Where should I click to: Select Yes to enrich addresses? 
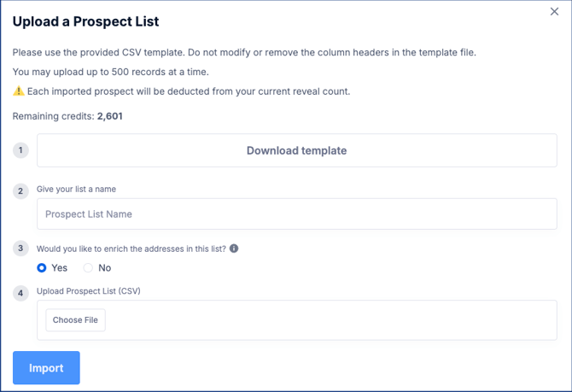pyautogui.click(x=42, y=268)
